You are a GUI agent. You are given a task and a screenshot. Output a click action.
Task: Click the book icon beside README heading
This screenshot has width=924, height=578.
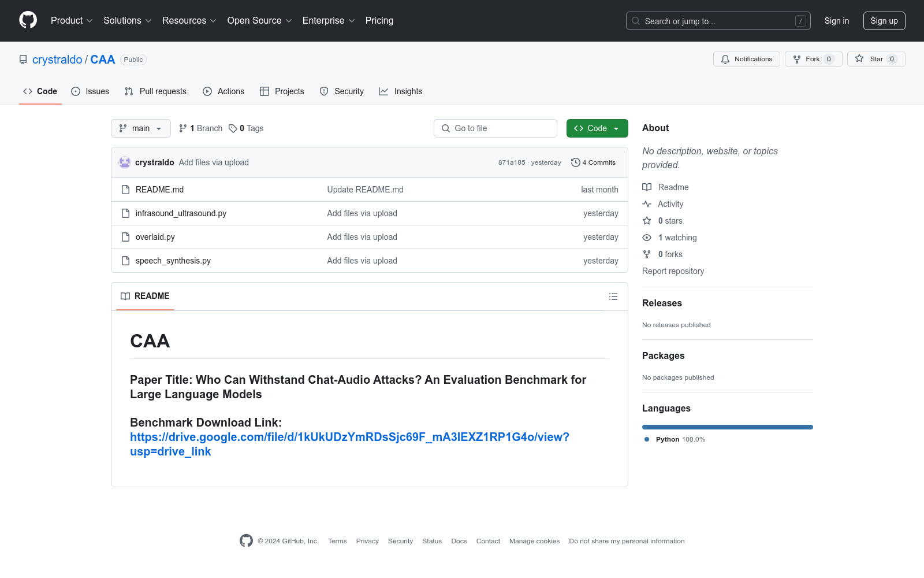(125, 296)
